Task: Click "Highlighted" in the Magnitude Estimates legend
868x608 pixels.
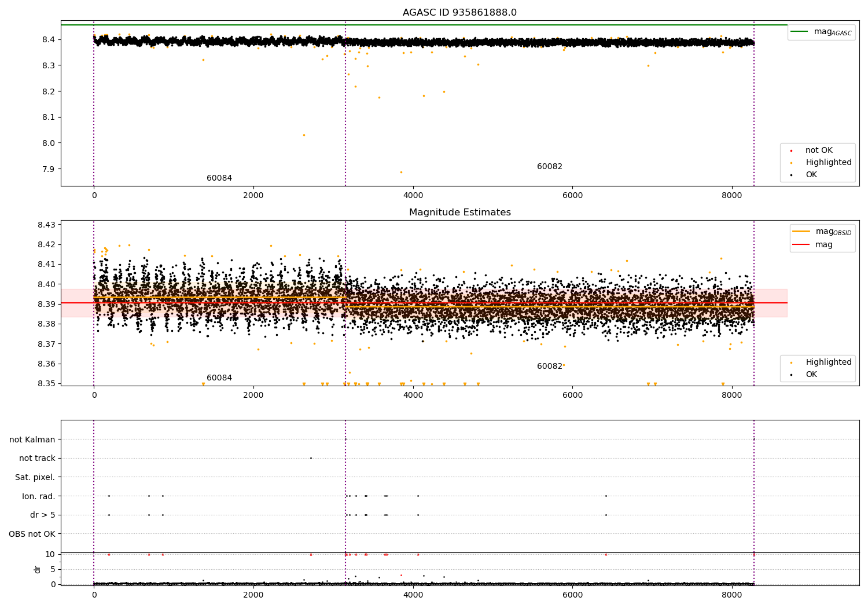Action: pos(829,362)
